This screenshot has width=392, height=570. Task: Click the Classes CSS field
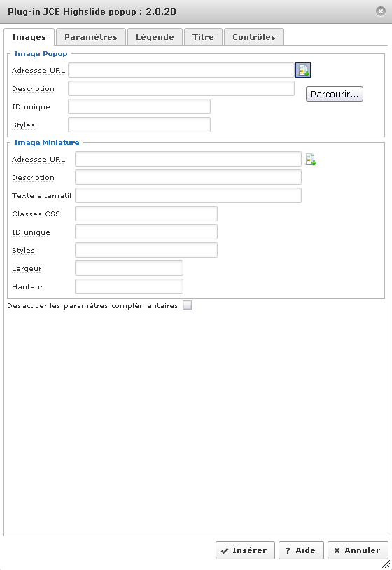point(146,214)
